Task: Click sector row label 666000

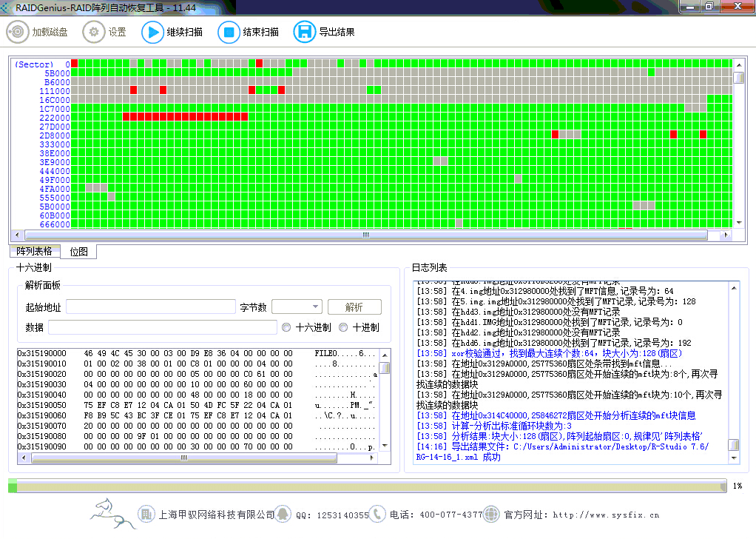Action: [55, 224]
